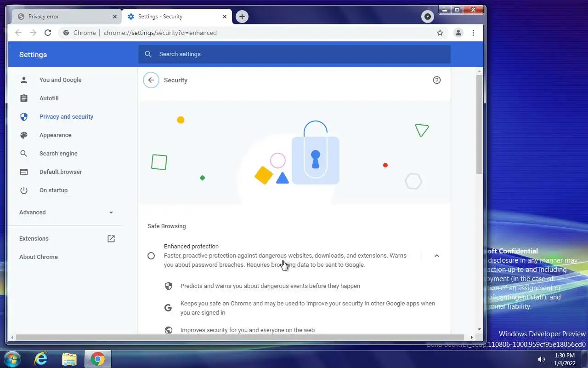Image resolution: width=588 pixels, height=368 pixels.
Task: Click the Safe Browsing heading text
Action: tap(167, 226)
